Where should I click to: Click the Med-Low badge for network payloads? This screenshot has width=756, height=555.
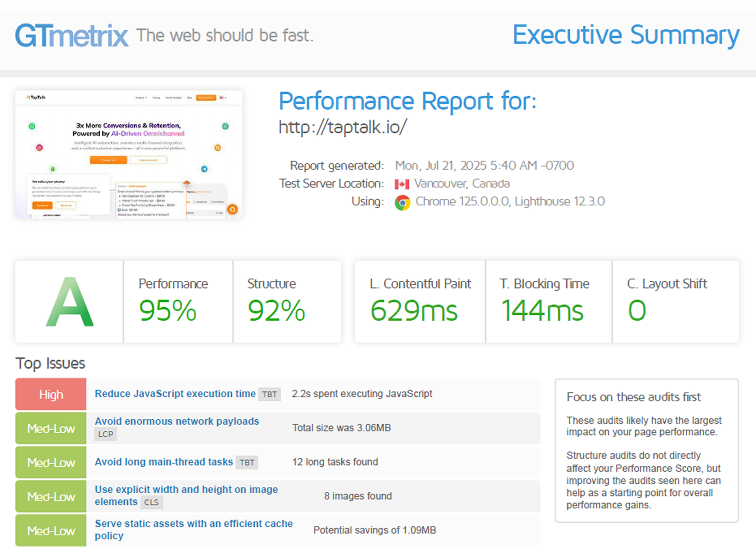pos(51,428)
